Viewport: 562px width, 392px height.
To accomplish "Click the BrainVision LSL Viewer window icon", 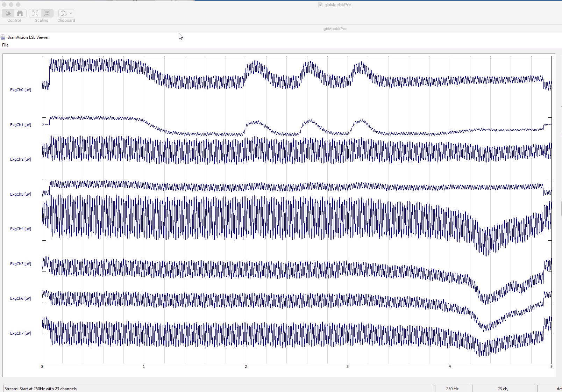I will (x=3, y=37).
